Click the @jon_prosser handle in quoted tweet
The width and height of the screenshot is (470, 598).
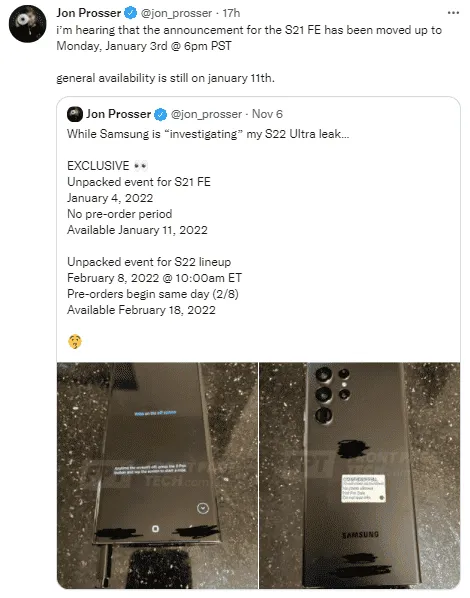[x=206, y=114]
